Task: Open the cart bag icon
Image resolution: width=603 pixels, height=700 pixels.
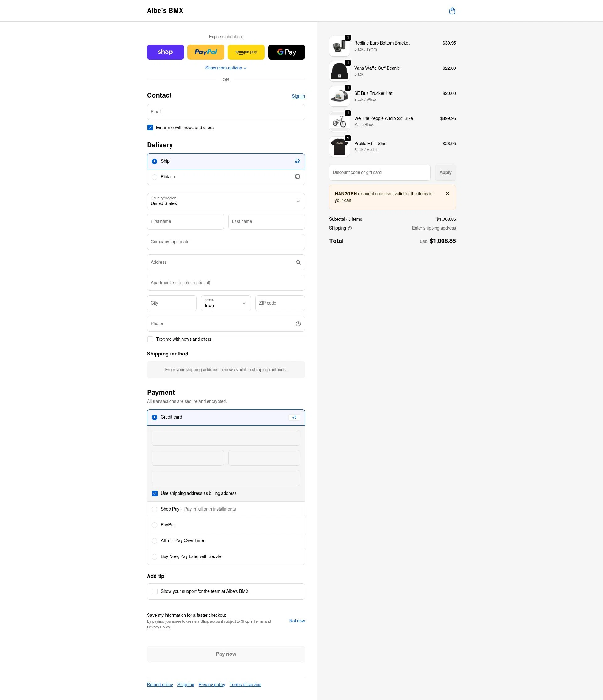Action: tap(452, 10)
